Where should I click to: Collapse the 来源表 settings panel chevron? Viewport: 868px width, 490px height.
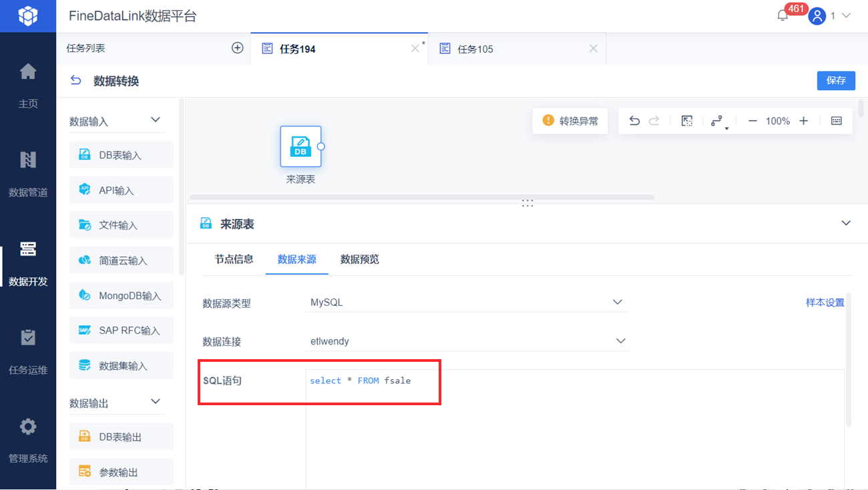click(846, 223)
